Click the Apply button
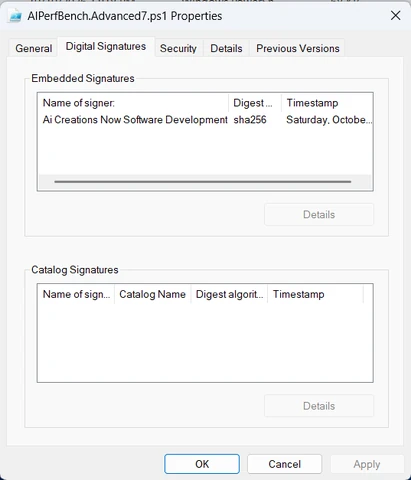Screen dimensions: 411x480 tap(367, 464)
